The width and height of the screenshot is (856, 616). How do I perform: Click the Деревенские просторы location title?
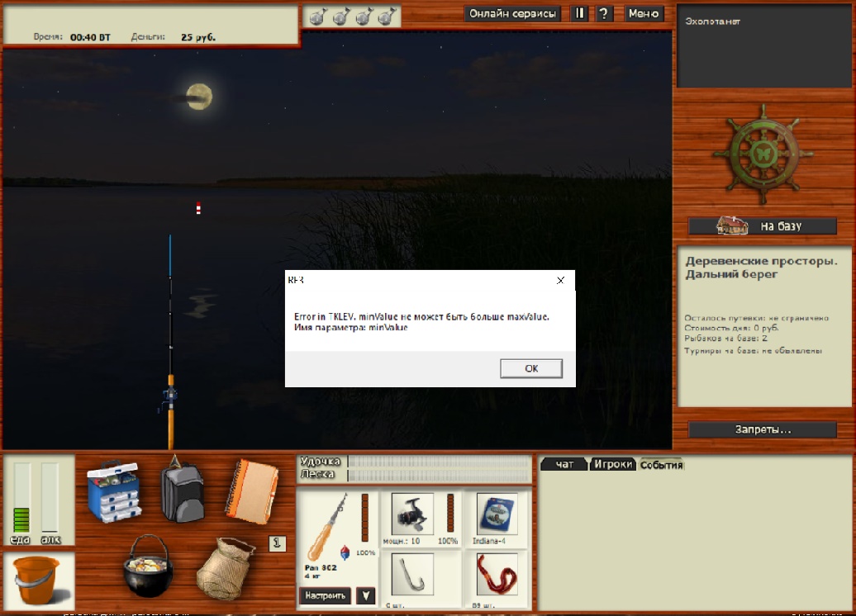761,268
